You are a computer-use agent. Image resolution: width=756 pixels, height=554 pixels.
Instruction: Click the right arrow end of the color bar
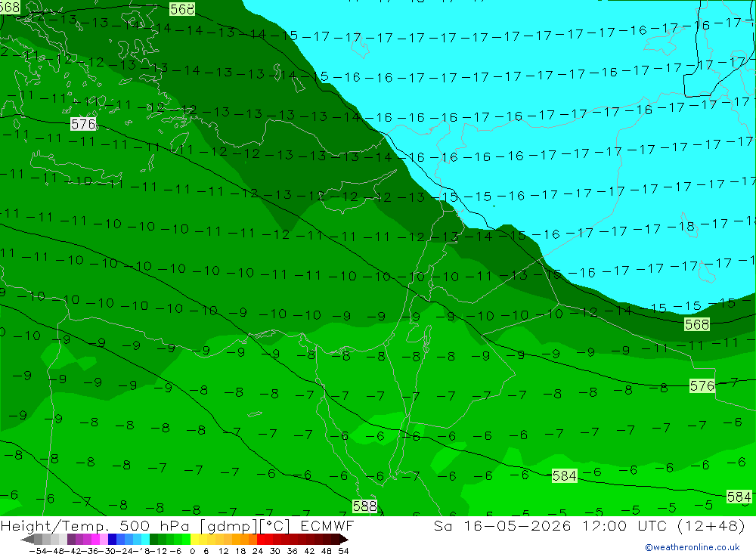pos(344,539)
